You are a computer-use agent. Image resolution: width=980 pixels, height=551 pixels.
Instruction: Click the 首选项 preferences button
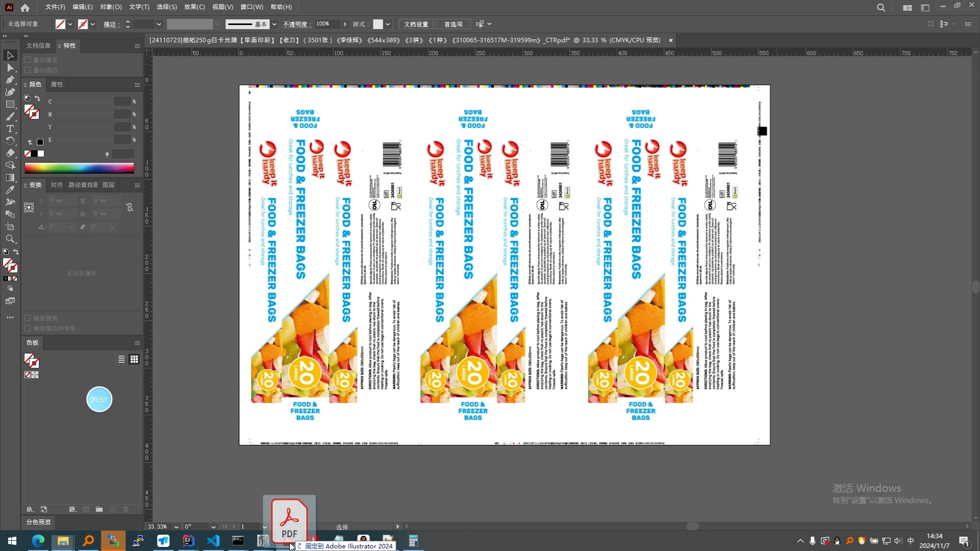(453, 24)
